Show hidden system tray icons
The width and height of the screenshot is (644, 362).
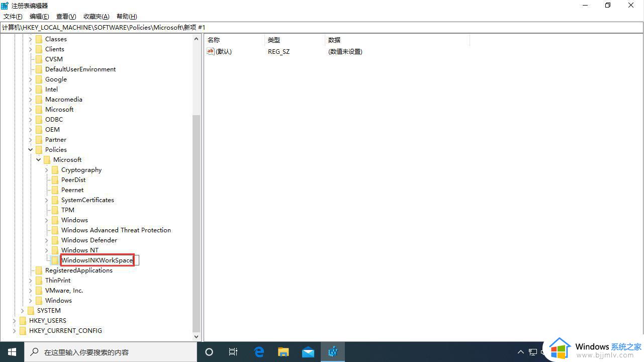pos(521,352)
